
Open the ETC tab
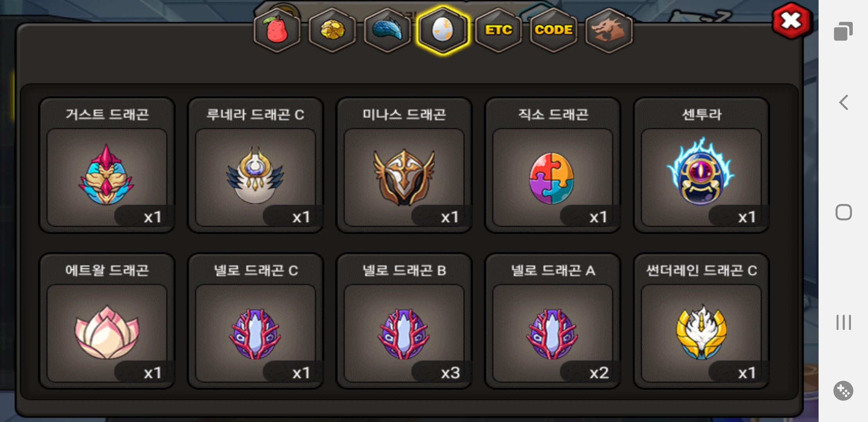499,30
